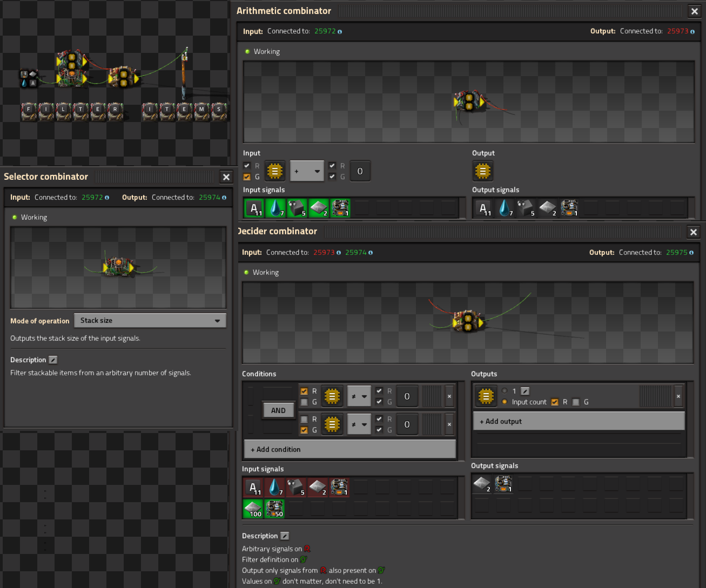Viewport: 706px width, 588px height.
Task: Toggle the G checkbox for Arithmetic first input
Action: tap(247, 177)
